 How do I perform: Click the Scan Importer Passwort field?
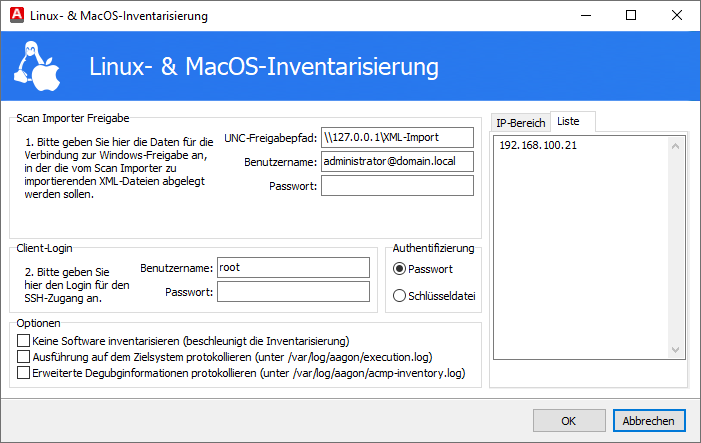397,186
